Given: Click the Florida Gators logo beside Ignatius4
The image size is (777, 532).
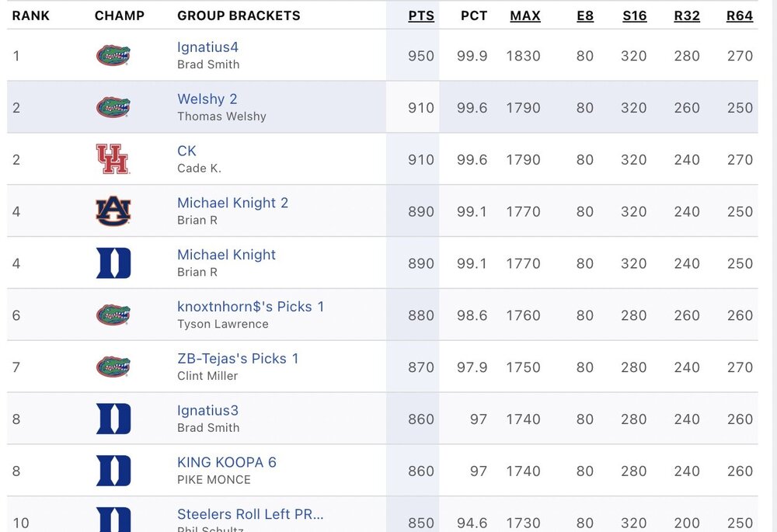Looking at the screenshot, I should pos(113,55).
